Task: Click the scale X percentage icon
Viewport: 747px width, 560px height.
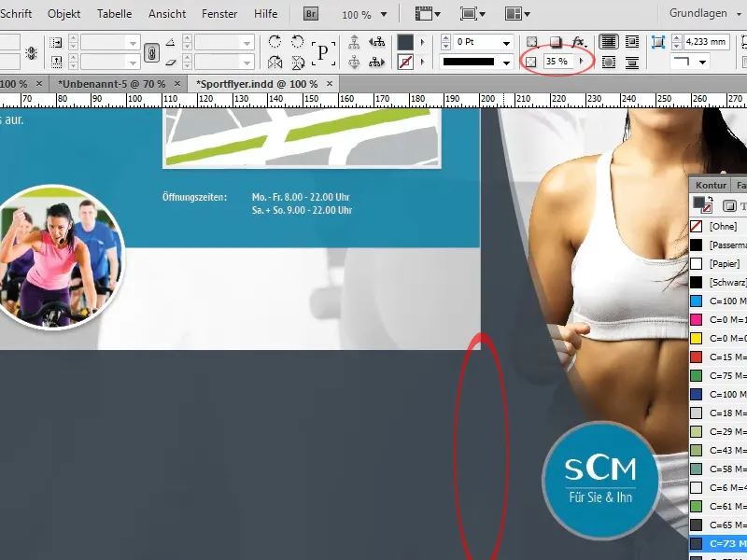Action: click(56, 43)
